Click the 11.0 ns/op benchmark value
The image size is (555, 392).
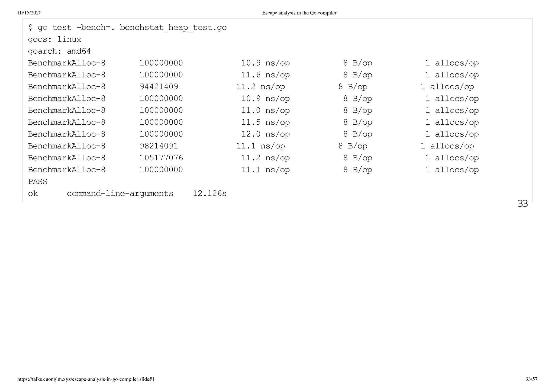click(x=266, y=111)
